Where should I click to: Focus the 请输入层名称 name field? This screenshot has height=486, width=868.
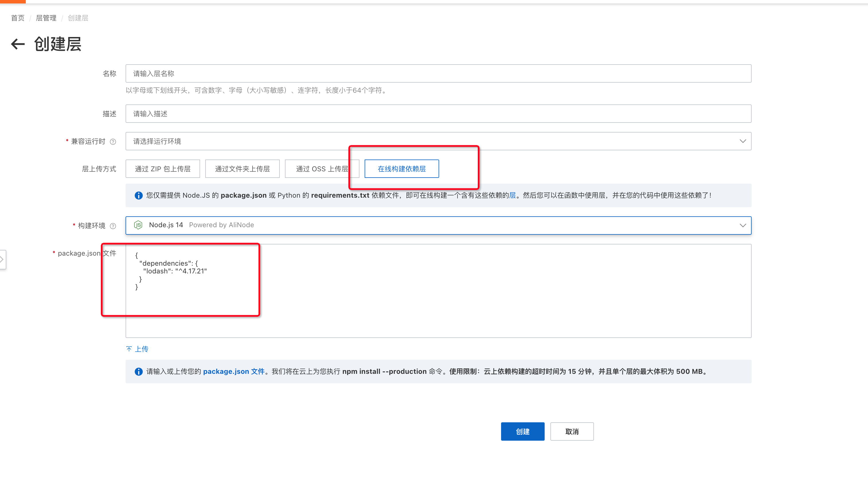(438, 73)
